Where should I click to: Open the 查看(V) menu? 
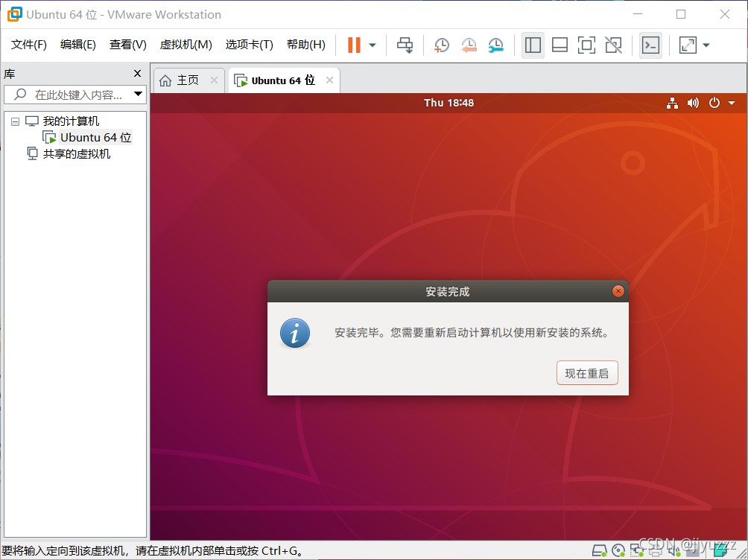coord(127,45)
